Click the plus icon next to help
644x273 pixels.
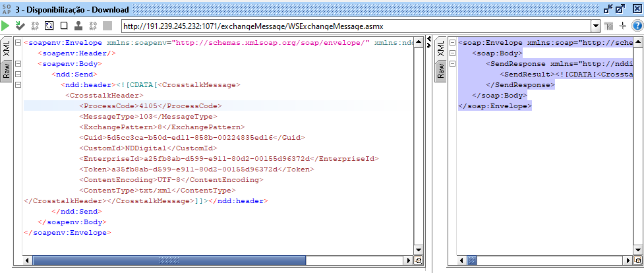623,26
